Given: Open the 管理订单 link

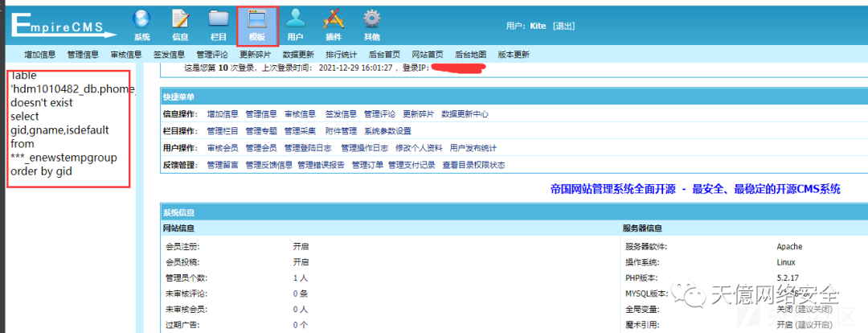Looking at the screenshot, I should (x=367, y=165).
